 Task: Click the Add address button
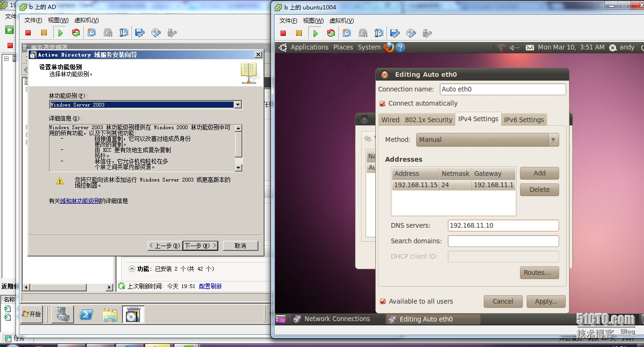point(539,173)
